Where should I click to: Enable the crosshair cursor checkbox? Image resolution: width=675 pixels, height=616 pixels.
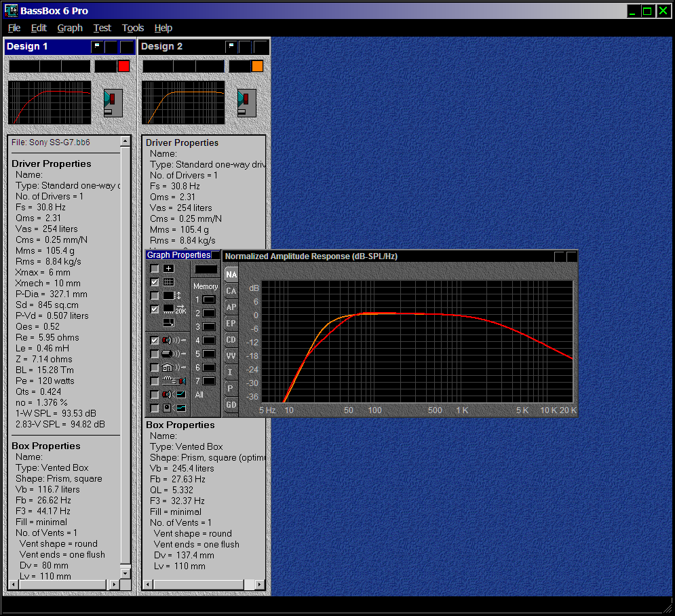155,269
